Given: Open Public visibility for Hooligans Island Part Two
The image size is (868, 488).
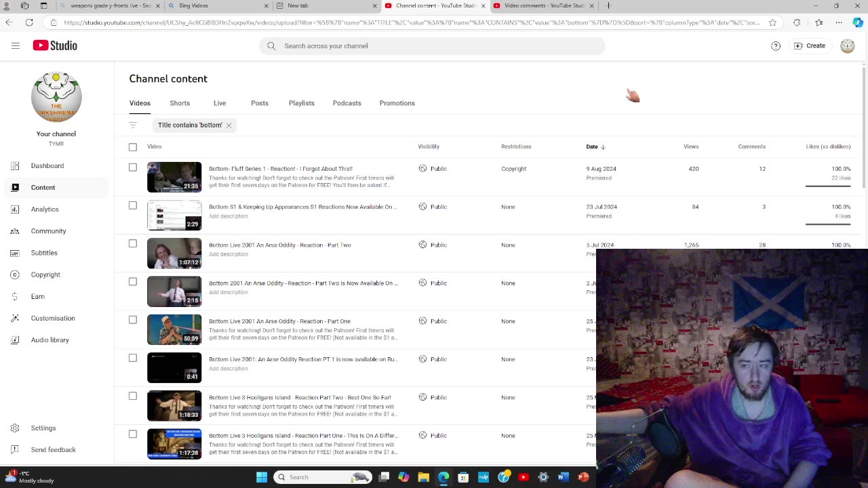Looking at the screenshot, I should coord(433,397).
